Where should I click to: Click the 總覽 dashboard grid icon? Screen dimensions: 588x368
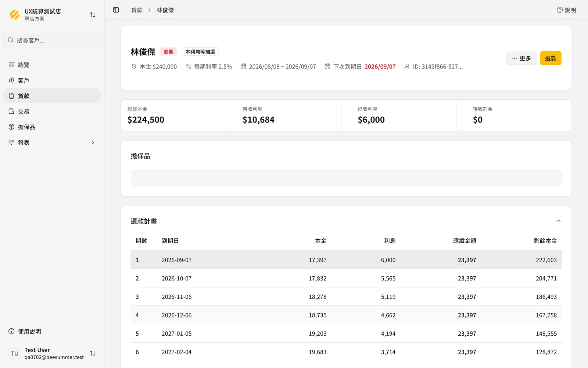tap(11, 65)
